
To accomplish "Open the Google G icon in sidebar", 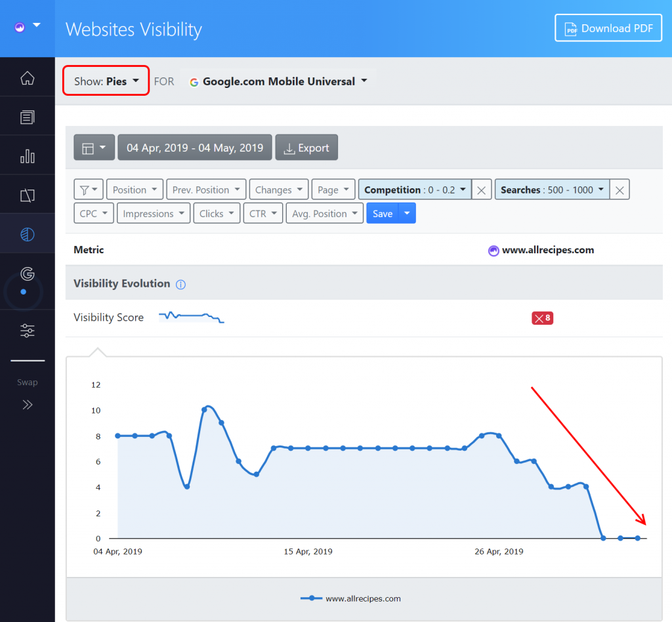I will click(x=28, y=274).
